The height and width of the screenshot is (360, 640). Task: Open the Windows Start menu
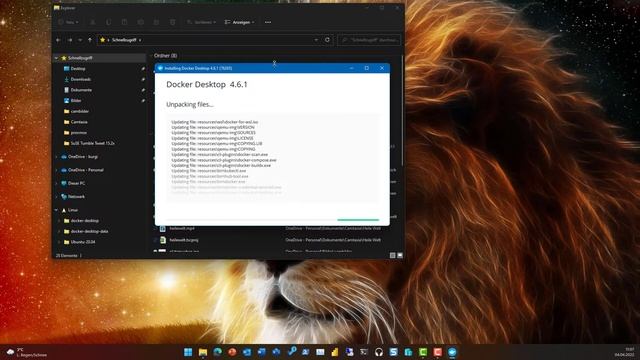click(188, 352)
